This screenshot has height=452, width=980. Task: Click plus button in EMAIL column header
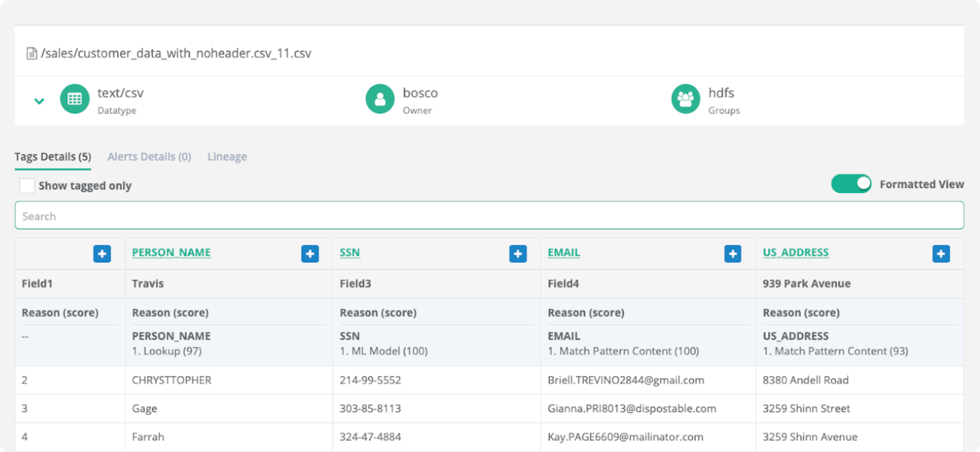point(733,254)
